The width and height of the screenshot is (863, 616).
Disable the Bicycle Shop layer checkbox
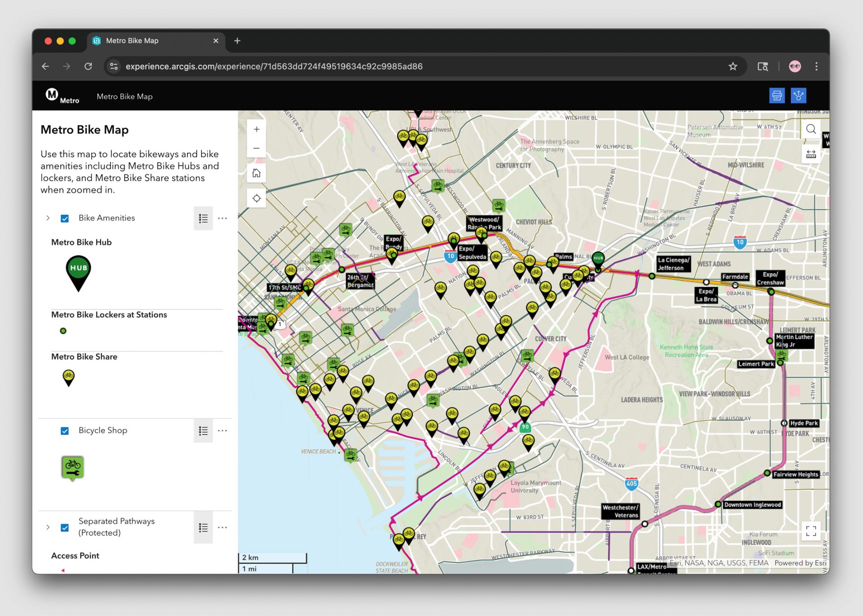click(x=65, y=430)
